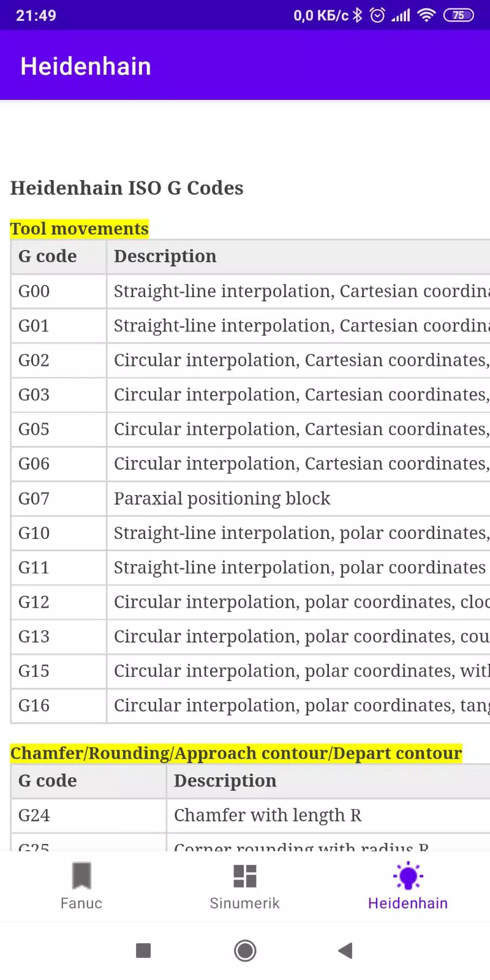Tap the battery indicator in status bar
The width and height of the screenshot is (490, 980).
(x=459, y=15)
